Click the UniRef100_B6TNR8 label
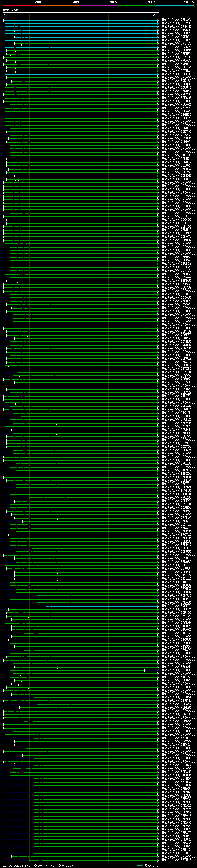Viewport: 197px width, 868px height. [x=176, y=40]
